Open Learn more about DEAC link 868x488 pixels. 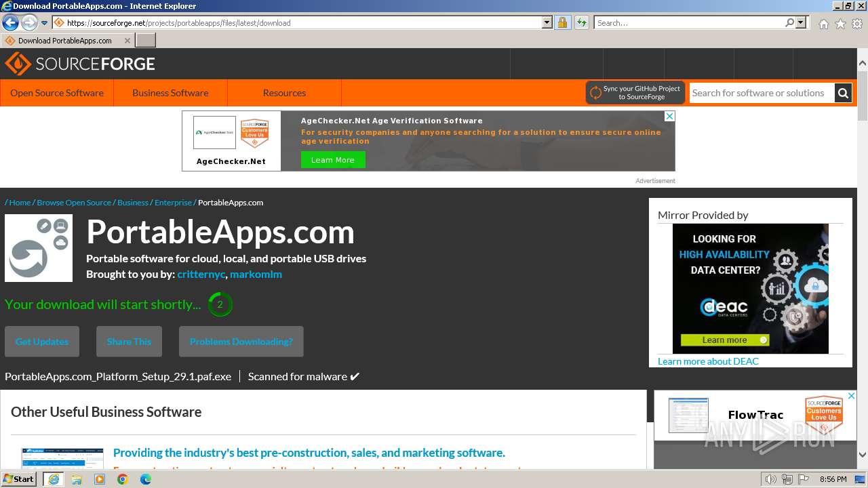click(x=708, y=361)
